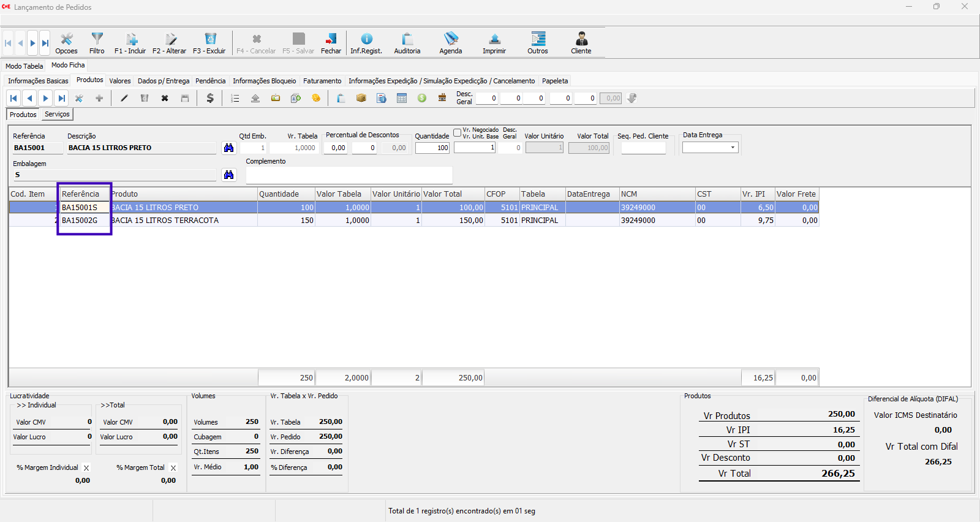Screen dimensions: 980x522
Task: Click binoculars search next to Embalagem field
Action: coord(228,175)
